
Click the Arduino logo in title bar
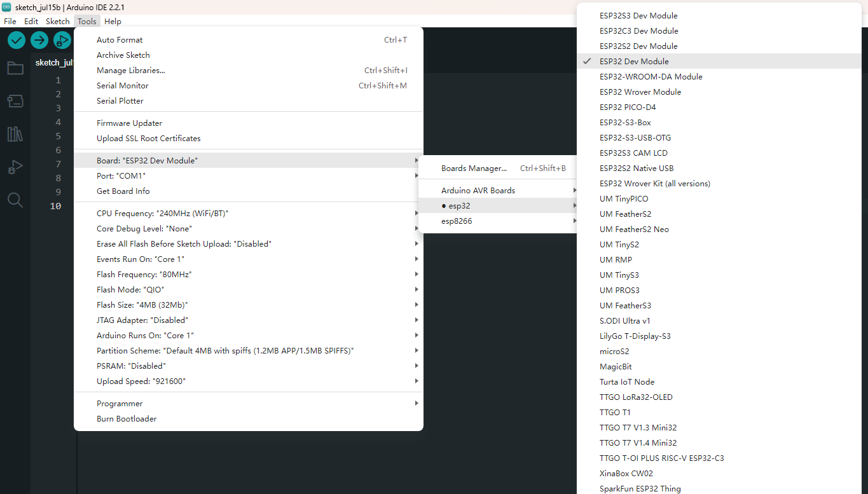click(x=6, y=7)
